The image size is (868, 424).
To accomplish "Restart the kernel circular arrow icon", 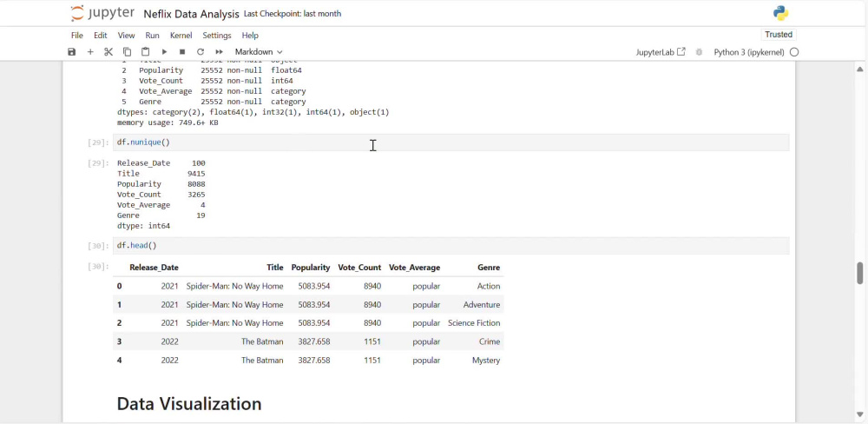I will coord(201,51).
